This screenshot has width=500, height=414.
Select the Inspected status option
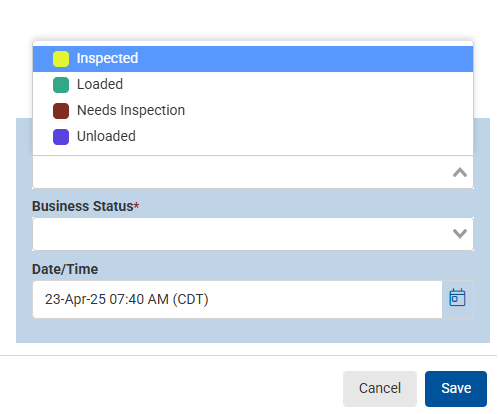pos(253,59)
